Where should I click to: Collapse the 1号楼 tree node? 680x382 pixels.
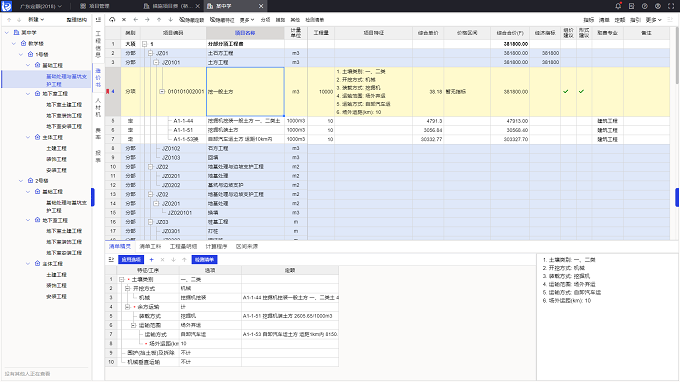tap(20, 54)
